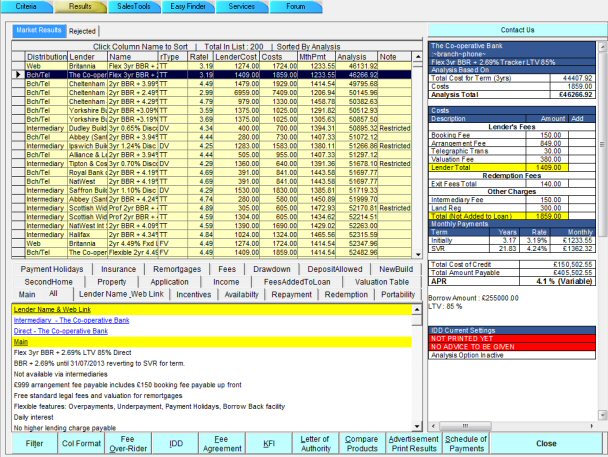The image size is (608, 457).
Task: Click the Schedule of Payments button
Action: click(x=466, y=443)
